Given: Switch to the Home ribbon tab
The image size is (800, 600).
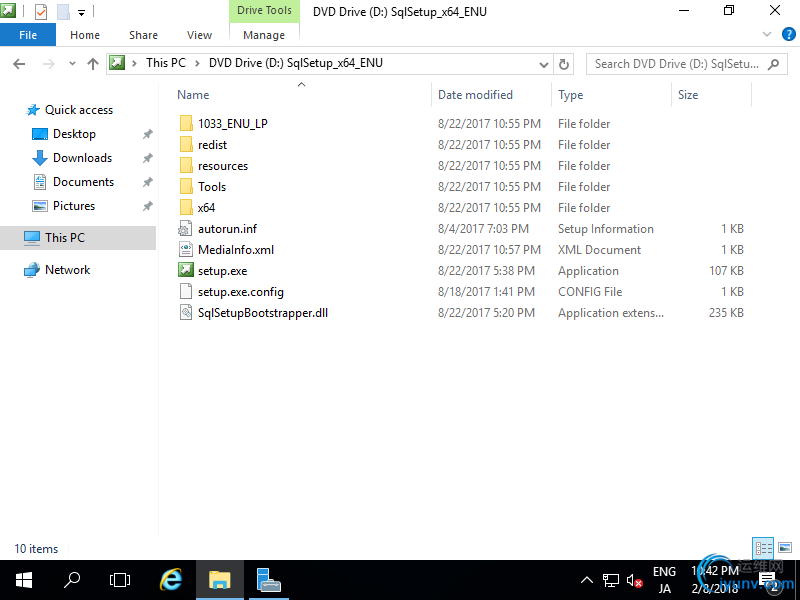Looking at the screenshot, I should 85,35.
